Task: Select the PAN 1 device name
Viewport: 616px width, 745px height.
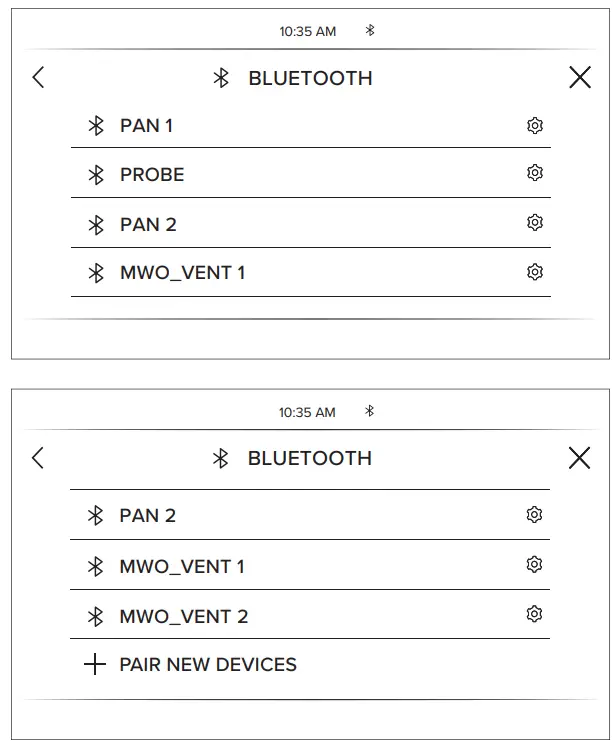Action: pyautogui.click(x=146, y=126)
